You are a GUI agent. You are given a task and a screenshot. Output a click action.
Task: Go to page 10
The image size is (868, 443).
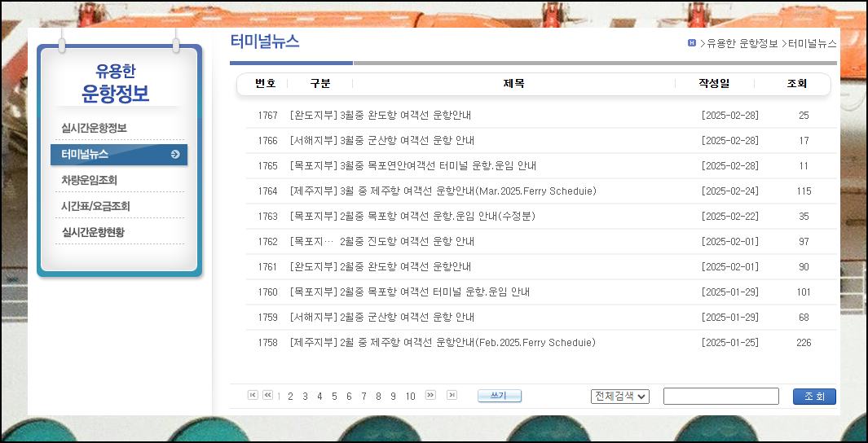tap(410, 396)
